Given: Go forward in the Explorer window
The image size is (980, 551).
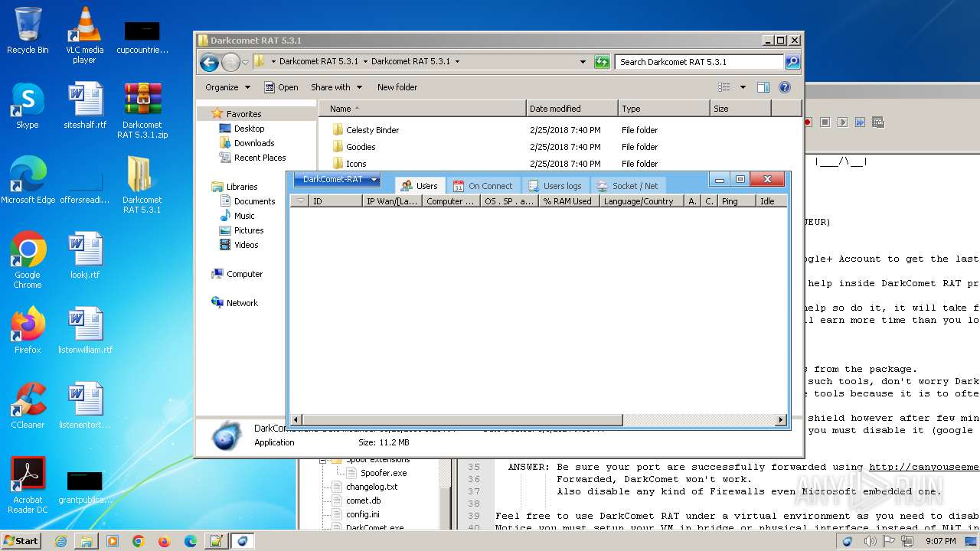Looking at the screenshot, I should (x=230, y=62).
